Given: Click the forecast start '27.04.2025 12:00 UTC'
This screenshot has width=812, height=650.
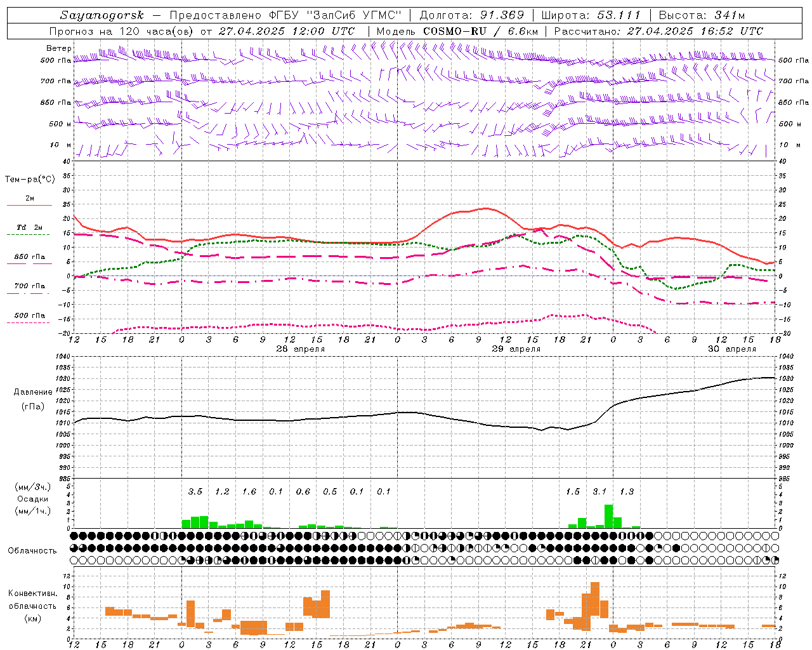Looking at the screenshot, I should [x=287, y=30].
